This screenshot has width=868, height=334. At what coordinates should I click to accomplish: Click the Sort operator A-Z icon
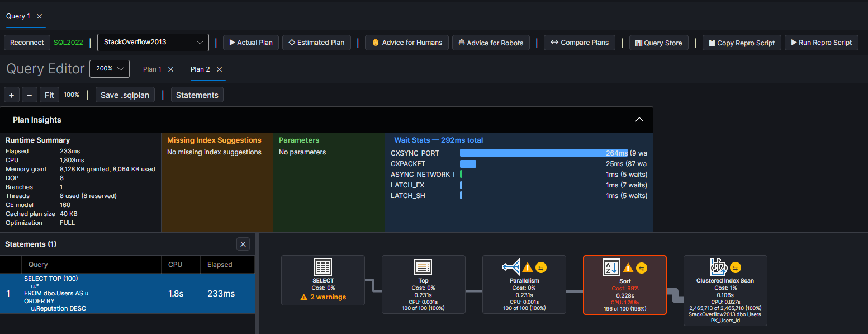coord(611,267)
